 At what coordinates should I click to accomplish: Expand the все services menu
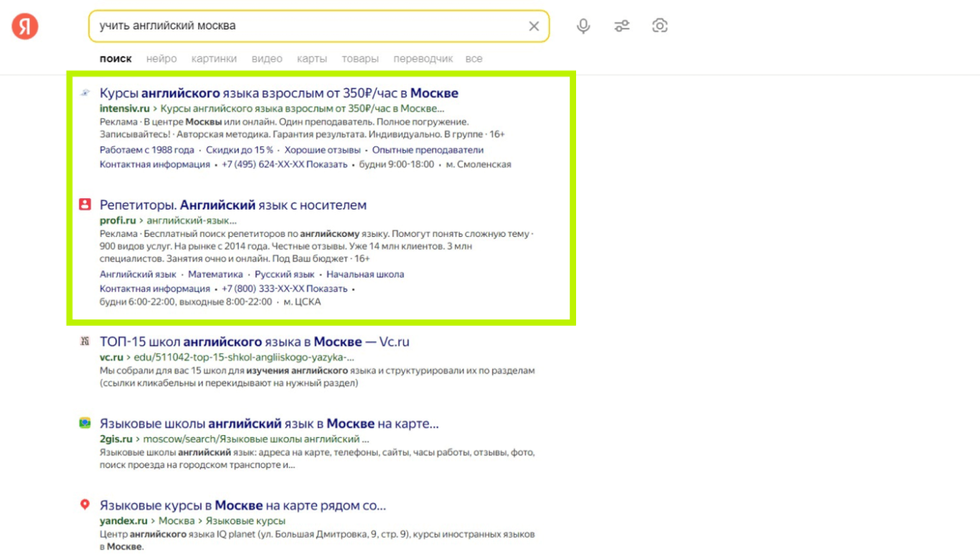coord(473,59)
